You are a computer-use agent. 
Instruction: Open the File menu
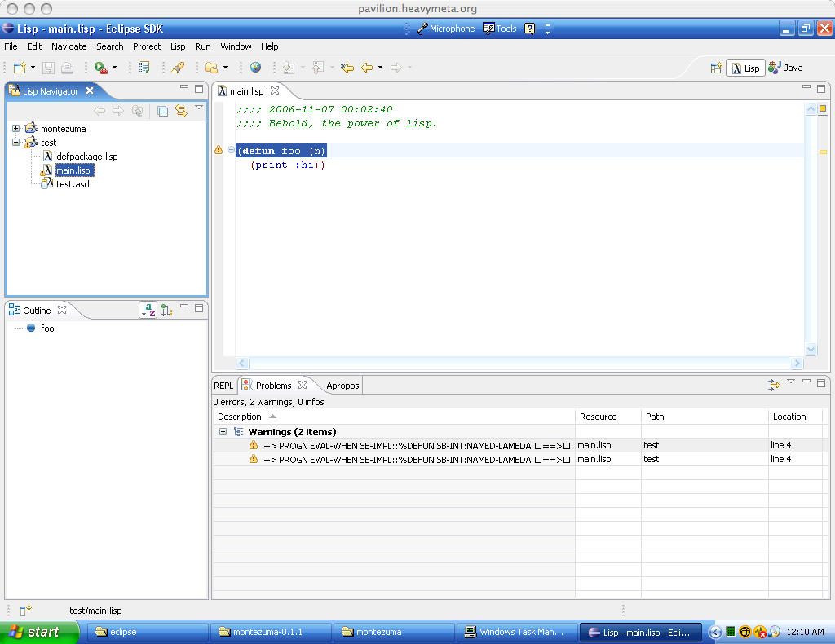point(11,46)
